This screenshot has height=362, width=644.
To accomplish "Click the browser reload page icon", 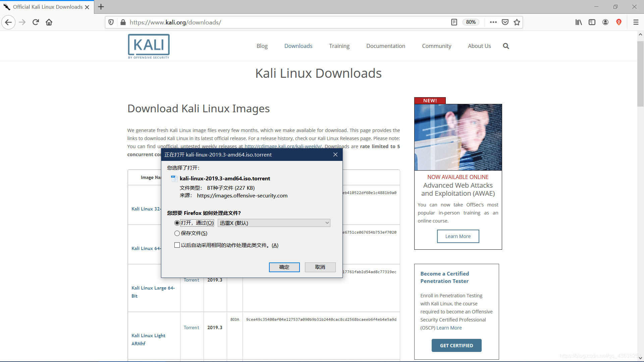I will point(35,22).
